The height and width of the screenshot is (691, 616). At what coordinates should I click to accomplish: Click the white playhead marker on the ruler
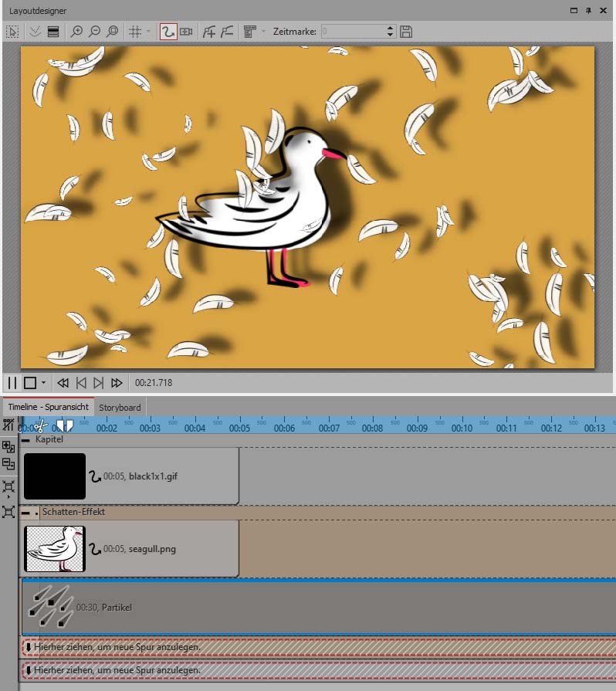pyautogui.click(x=65, y=425)
